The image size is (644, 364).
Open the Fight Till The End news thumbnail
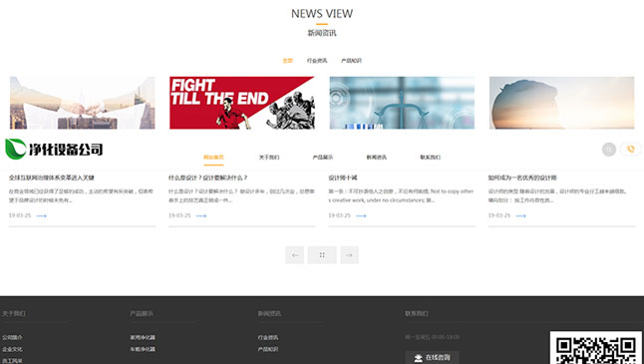(x=242, y=103)
